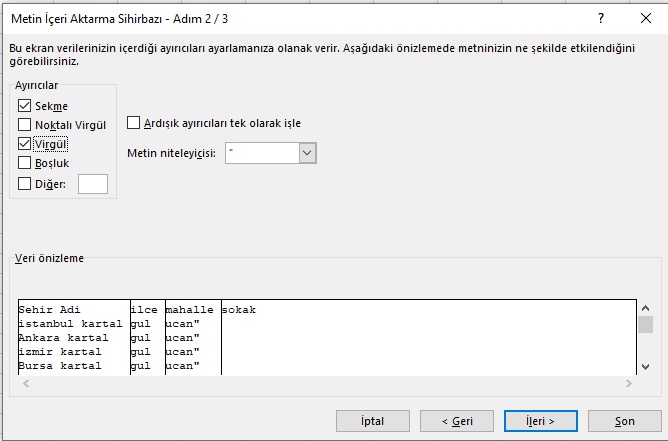Uncheck the Sekme delimiter checkbox
668x441 pixels.
coord(25,106)
